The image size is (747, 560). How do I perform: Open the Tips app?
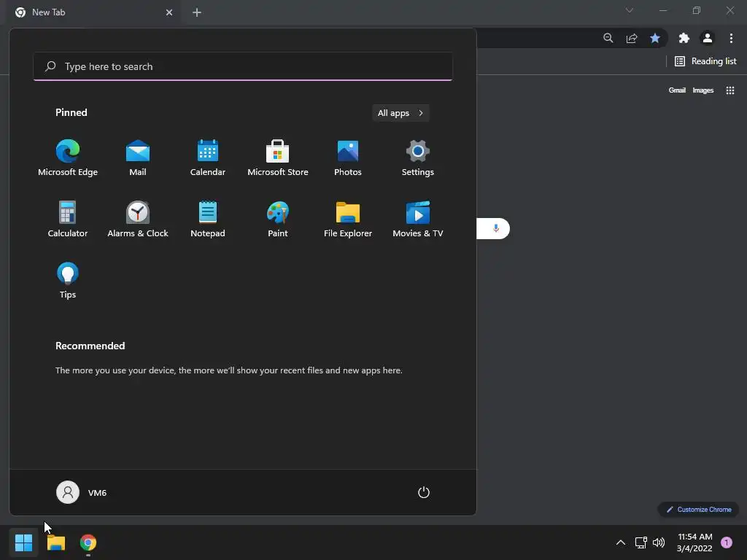[x=68, y=281]
